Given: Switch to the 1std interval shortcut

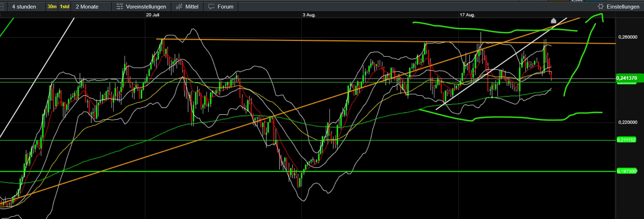Looking at the screenshot, I should click(65, 6).
